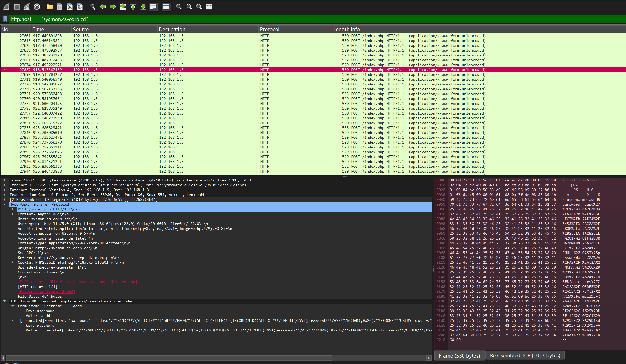Sort packets by Length column
Image resolution: width=626 pixels, height=364 pixels.
(x=341, y=29)
